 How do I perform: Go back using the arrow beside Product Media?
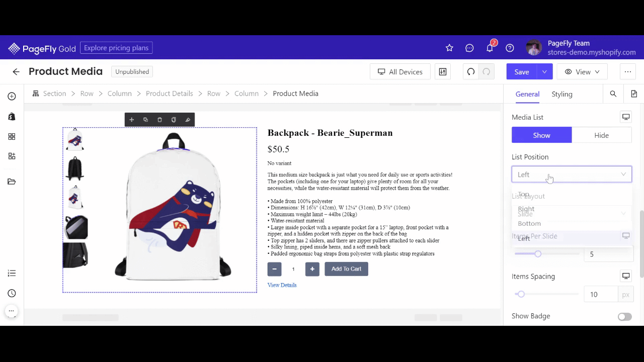pyautogui.click(x=16, y=72)
